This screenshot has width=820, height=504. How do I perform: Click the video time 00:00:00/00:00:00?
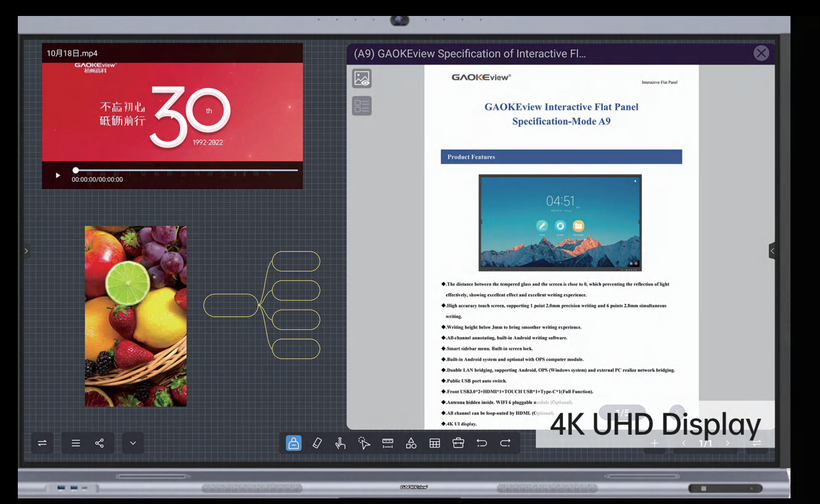pyautogui.click(x=97, y=180)
